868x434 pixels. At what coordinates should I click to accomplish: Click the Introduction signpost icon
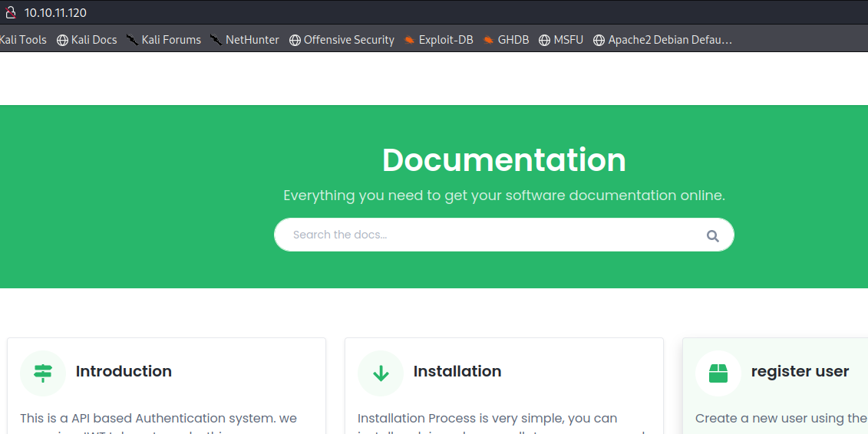coord(43,373)
